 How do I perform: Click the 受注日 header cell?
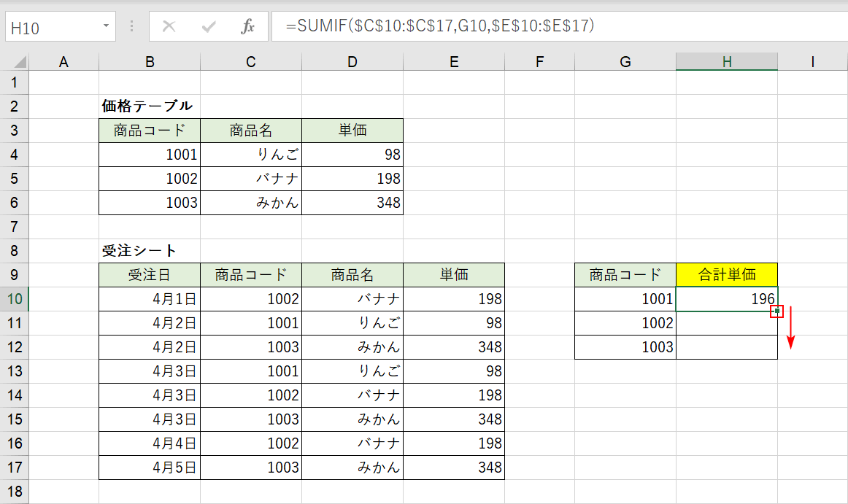click(150, 275)
